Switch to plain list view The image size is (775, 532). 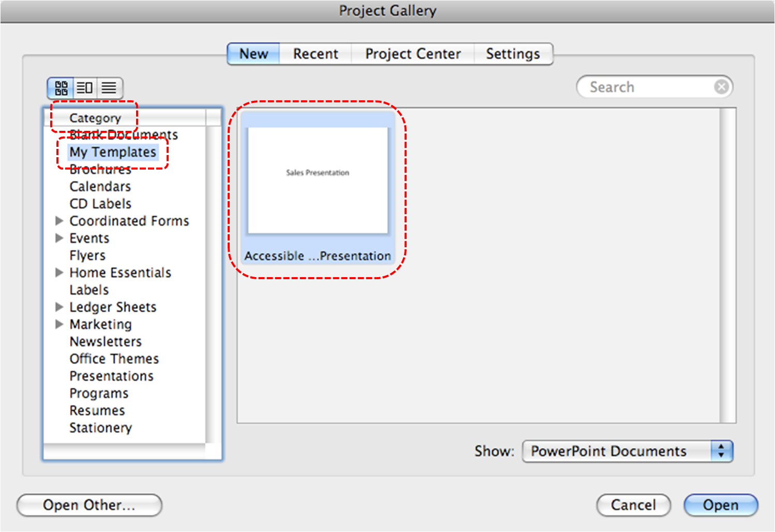(x=109, y=88)
